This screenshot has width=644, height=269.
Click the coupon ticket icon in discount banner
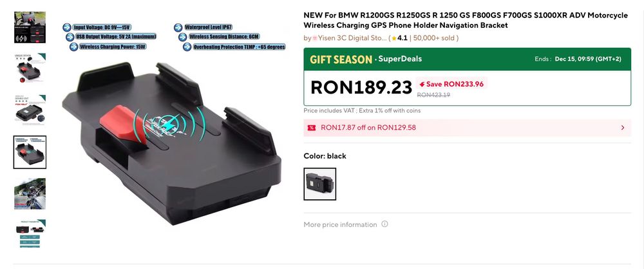312,128
